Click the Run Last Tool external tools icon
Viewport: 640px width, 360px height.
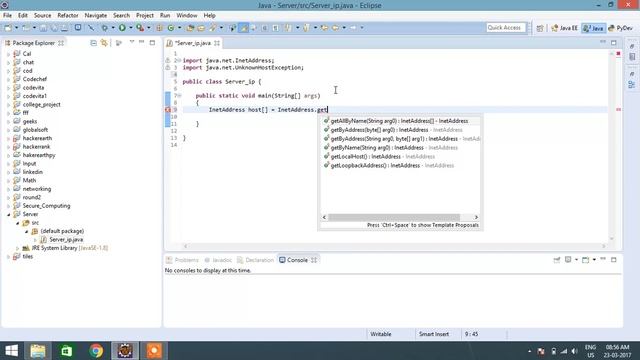click(140, 28)
